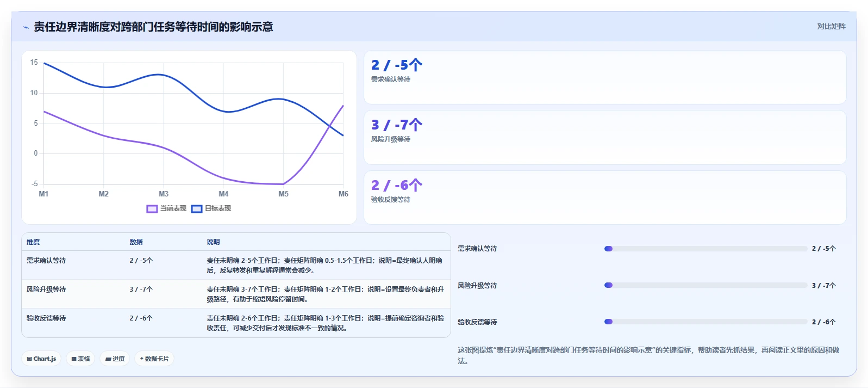Click description starting 责任未明确 2-5个工作日
Image resolution: width=868 pixels, height=388 pixels.
click(324, 266)
